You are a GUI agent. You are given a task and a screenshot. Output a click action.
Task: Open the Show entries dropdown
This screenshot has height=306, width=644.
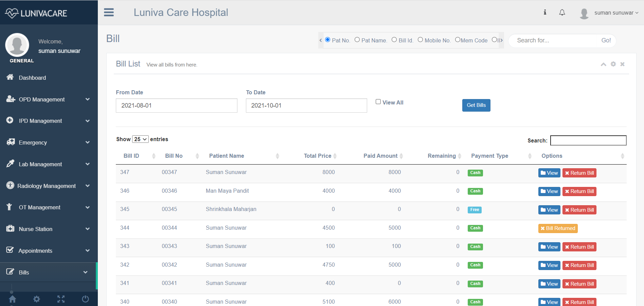(x=140, y=139)
